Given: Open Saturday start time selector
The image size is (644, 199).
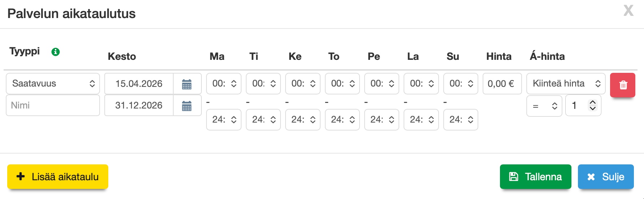Looking at the screenshot, I should (x=421, y=84).
